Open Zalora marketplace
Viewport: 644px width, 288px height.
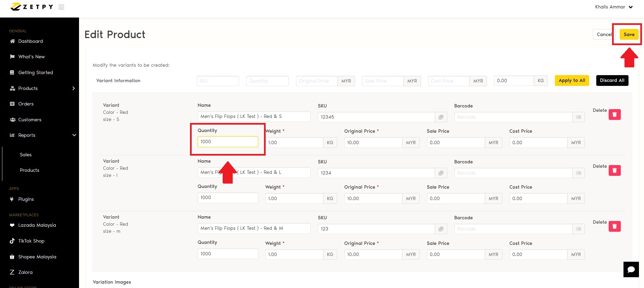pos(25,272)
